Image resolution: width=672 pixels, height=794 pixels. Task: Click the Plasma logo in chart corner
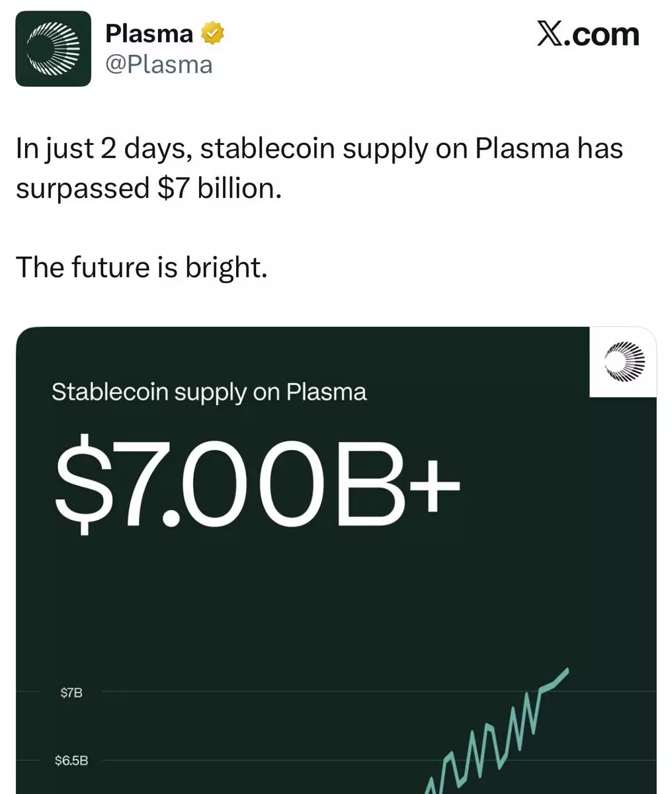click(624, 363)
